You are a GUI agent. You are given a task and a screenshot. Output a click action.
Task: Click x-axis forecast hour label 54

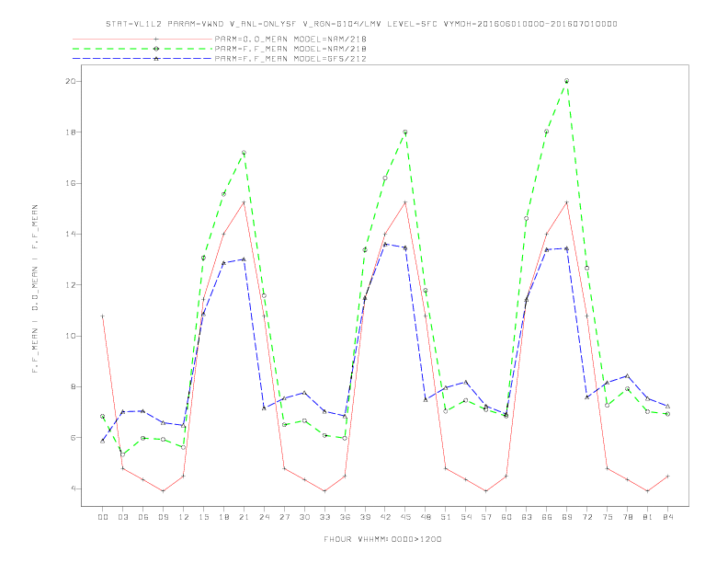[x=466, y=517]
